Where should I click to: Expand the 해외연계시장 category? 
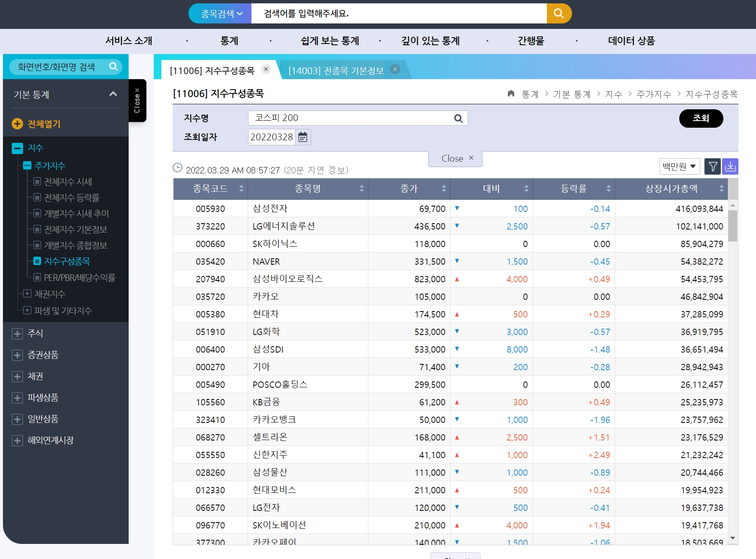click(17, 441)
